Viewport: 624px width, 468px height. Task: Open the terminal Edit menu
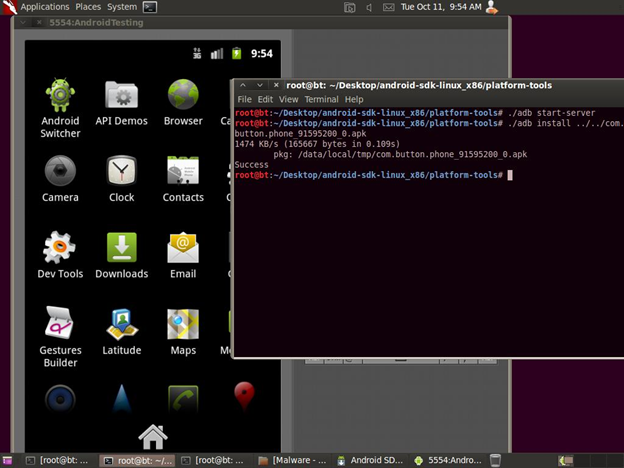[265, 100]
